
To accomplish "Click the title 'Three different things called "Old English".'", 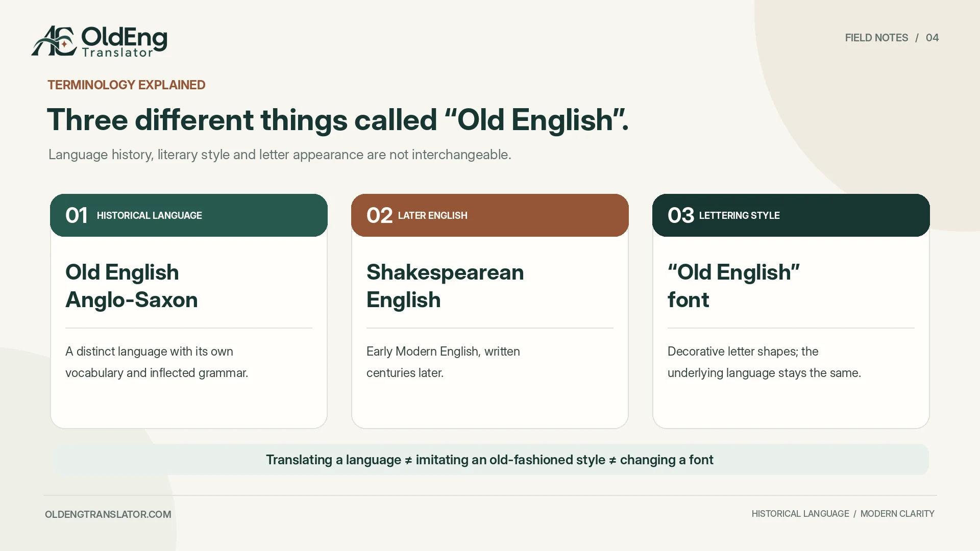I will (338, 120).
